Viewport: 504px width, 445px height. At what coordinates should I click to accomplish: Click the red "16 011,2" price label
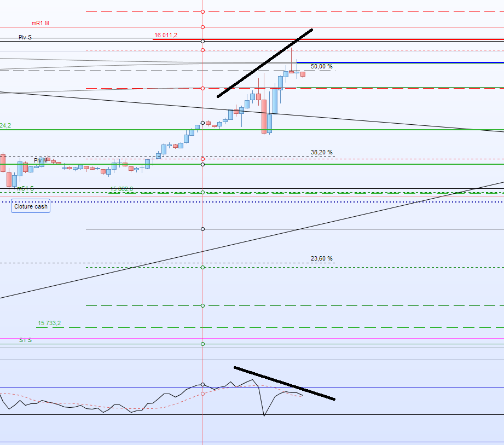click(165, 35)
